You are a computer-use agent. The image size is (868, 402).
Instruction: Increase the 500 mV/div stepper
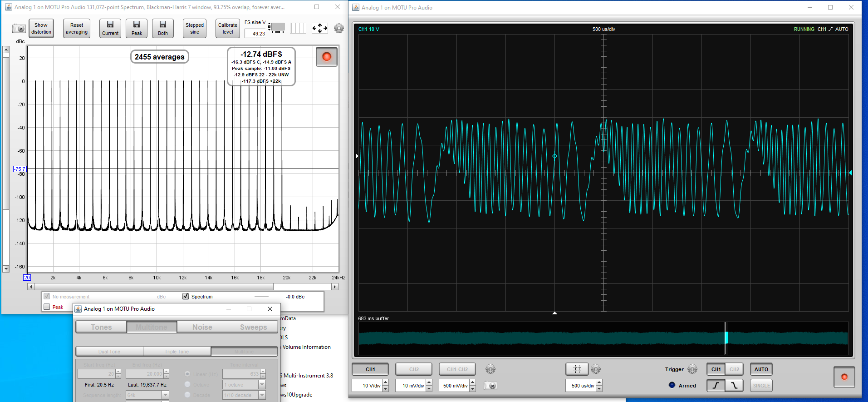pos(472,382)
